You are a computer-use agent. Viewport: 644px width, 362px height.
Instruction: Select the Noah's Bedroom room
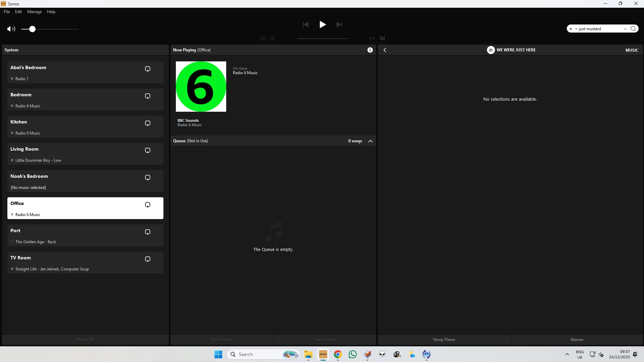(85, 181)
